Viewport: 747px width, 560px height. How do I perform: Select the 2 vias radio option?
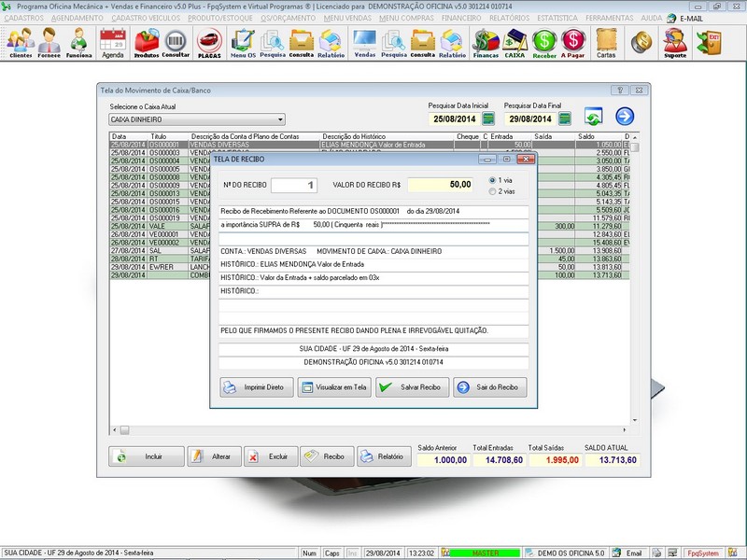pos(494,191)
